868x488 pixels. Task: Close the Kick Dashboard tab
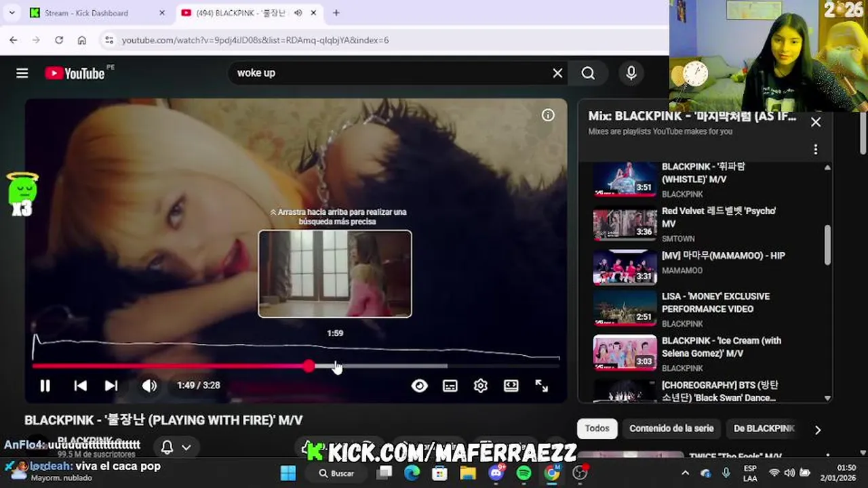click(162, 13)
